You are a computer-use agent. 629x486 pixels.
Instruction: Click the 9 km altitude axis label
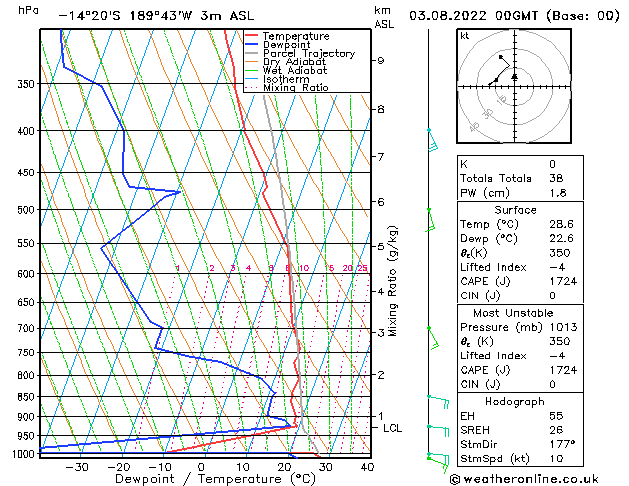point(381,61)
